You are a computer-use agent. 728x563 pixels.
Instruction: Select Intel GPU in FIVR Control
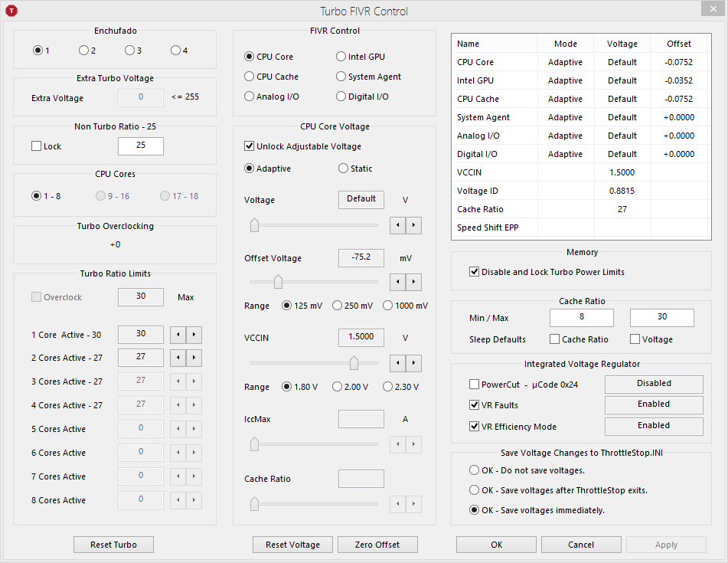(x=341, y=57)
